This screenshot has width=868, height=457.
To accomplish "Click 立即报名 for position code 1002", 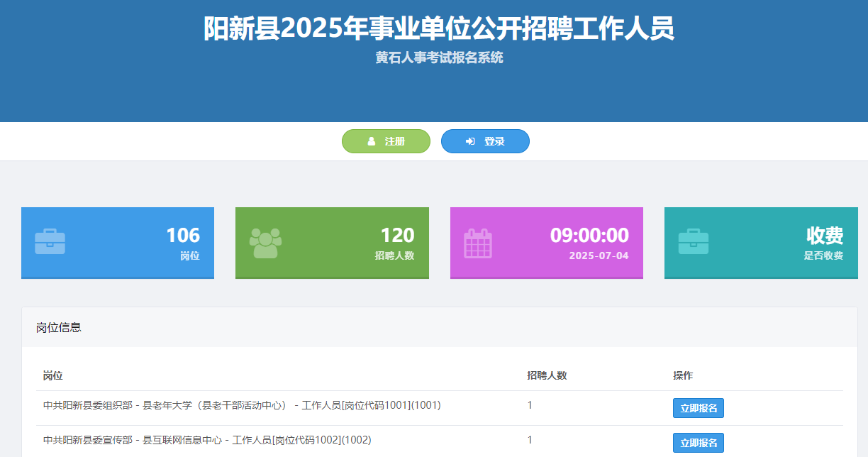I will [x=699, y=443].
